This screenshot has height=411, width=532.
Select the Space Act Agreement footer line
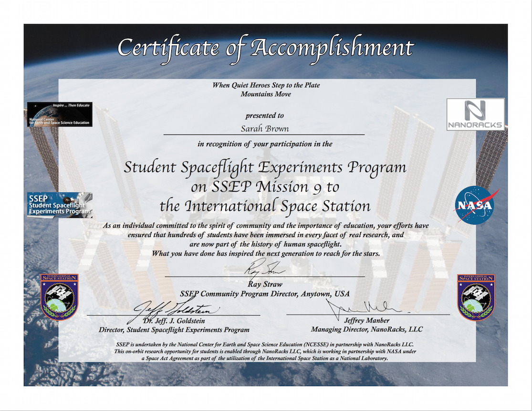[x=265, y=358]
